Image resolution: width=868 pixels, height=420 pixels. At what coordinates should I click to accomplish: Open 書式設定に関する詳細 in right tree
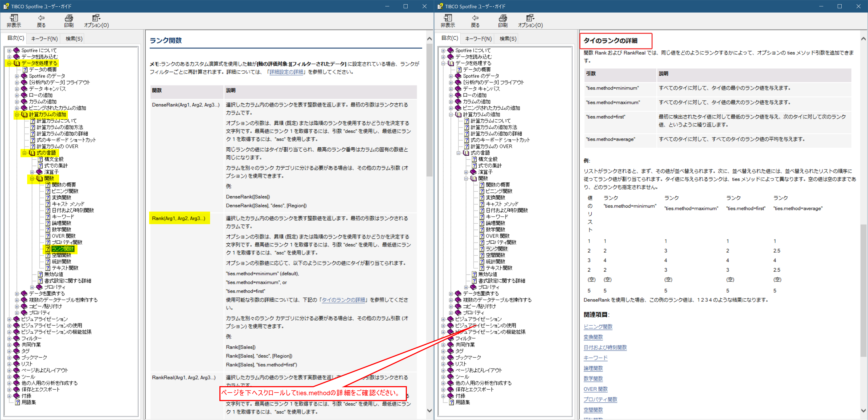(502, 281)
